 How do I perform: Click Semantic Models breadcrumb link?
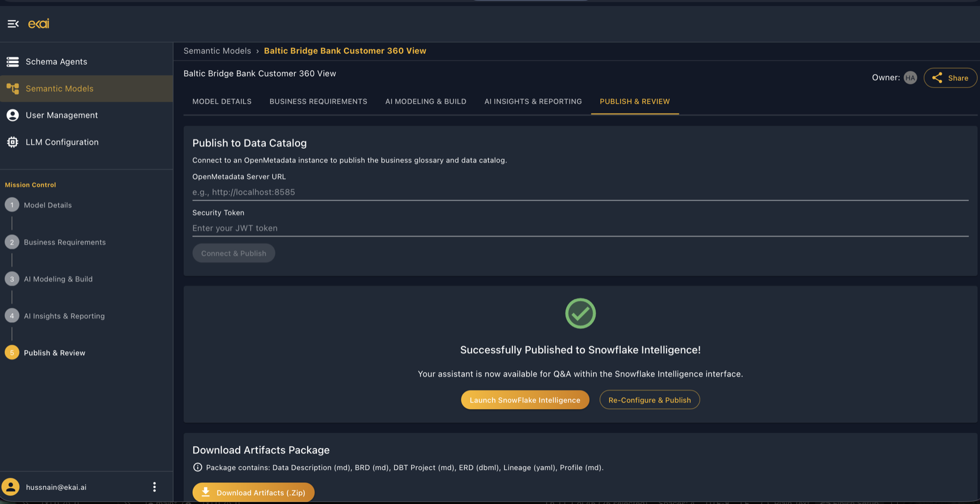217,51
